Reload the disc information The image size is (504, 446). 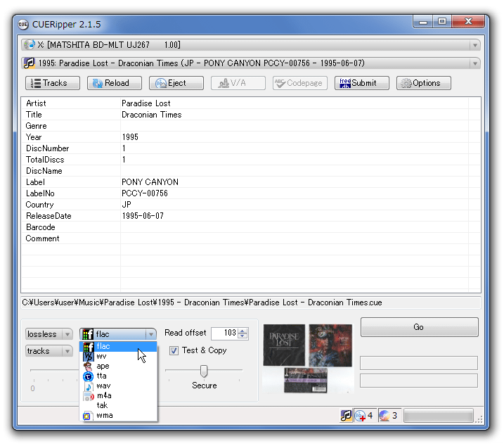[114, 83]
